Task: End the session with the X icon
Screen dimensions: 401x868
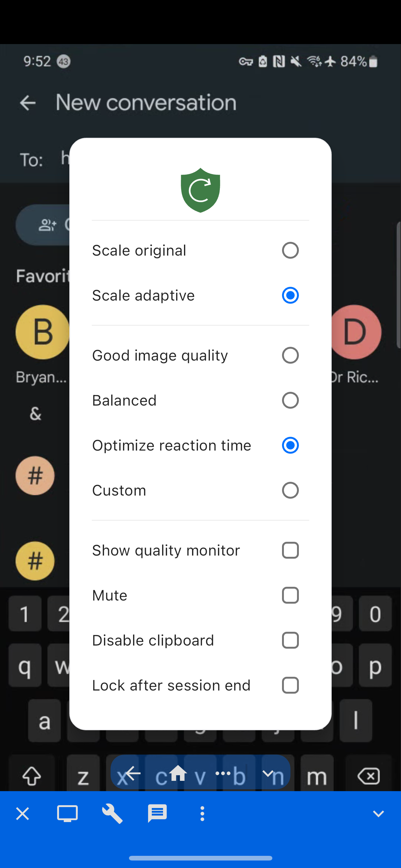Action: click(22, 813)
